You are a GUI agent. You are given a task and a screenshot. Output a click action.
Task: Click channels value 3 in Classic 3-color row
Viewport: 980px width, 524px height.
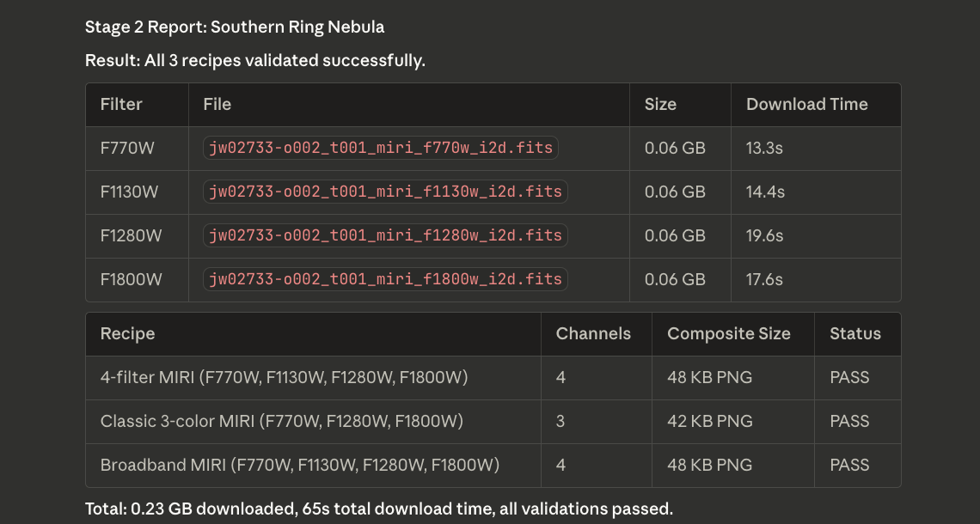click(x=560, y=421)
